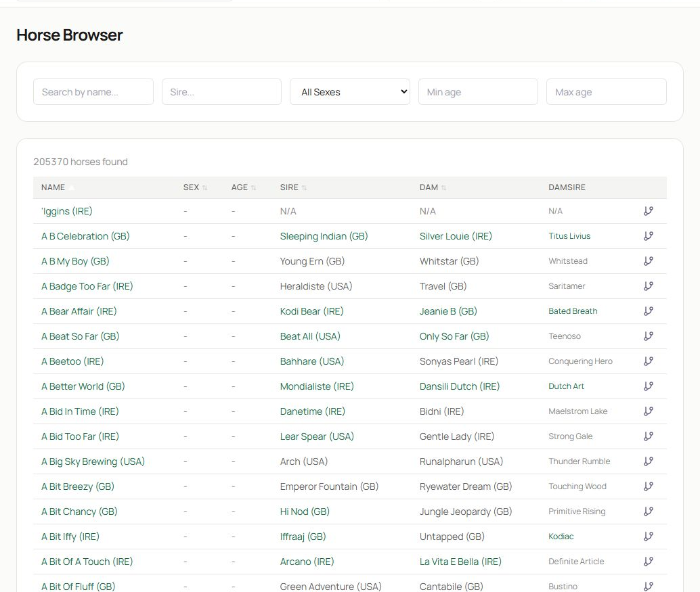Open dam Silver Louie (IRE)
This screenshot has width=700, height=592.
(456, 236)
